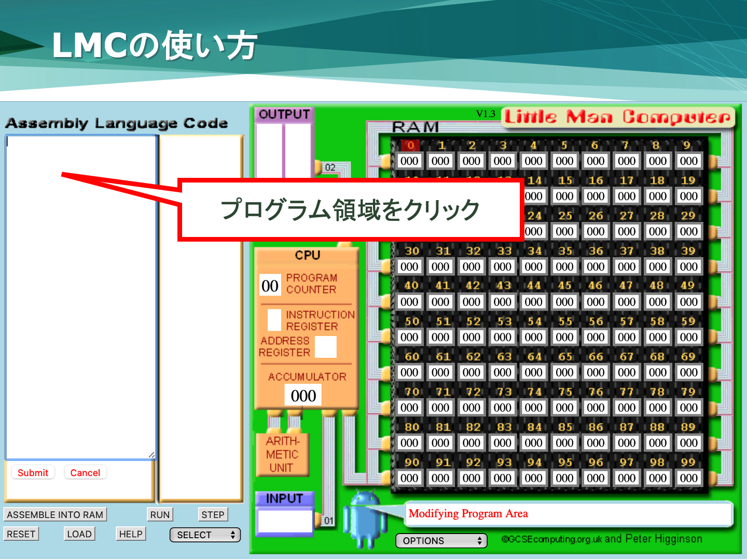The height and width of the screenshot is (560, 747).
Task: Click the Little Man Computer logo
Action: (x=618, y=117)
